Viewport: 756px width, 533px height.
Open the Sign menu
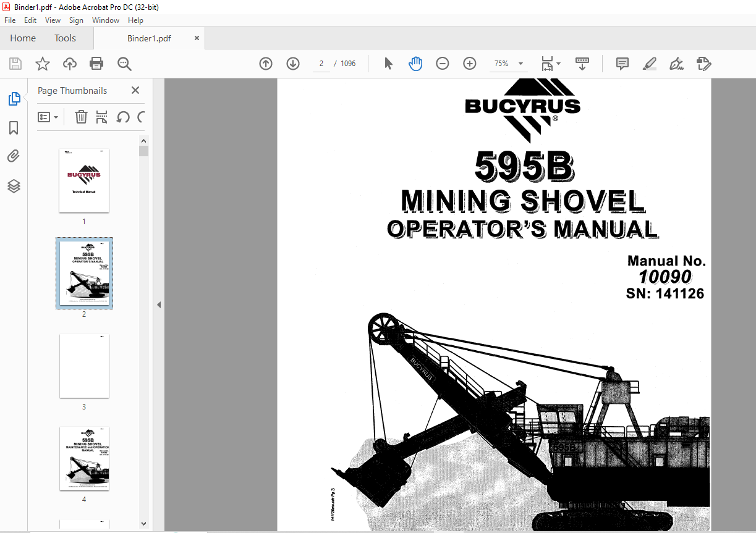point(76,20)
